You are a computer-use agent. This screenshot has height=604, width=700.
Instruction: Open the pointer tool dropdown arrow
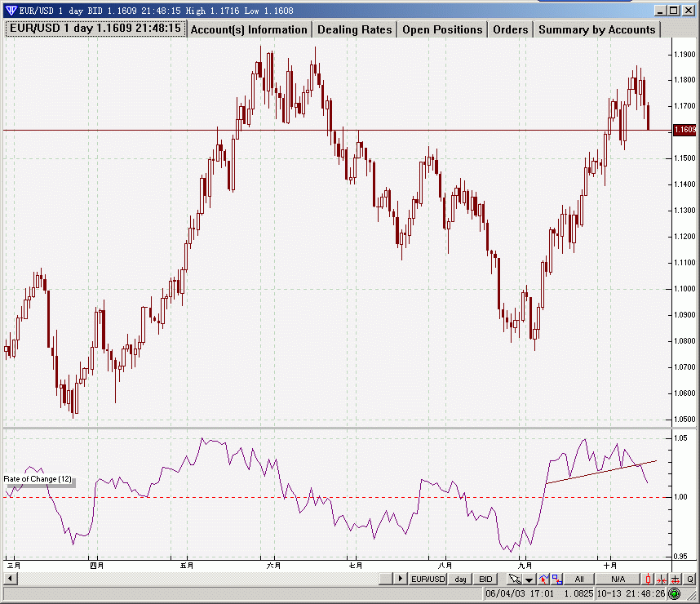click(529, 579)
